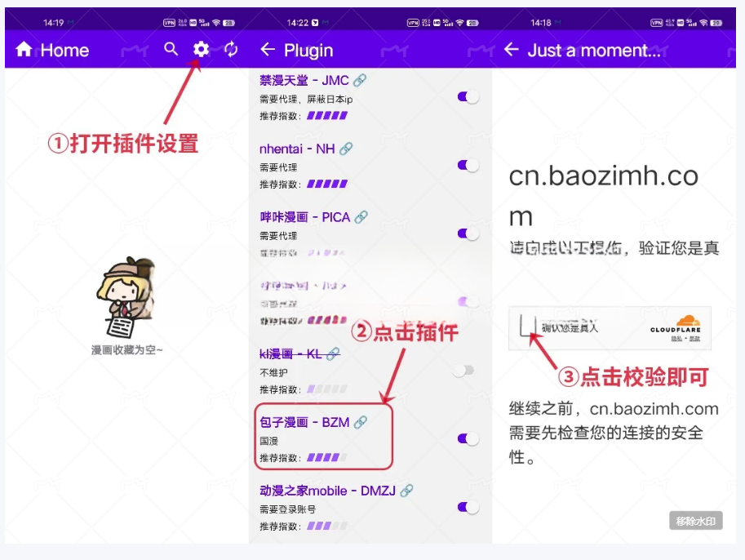745x560 pixels.
Task: Open plugin settings via gear icon
Action: tap(201, 49)
